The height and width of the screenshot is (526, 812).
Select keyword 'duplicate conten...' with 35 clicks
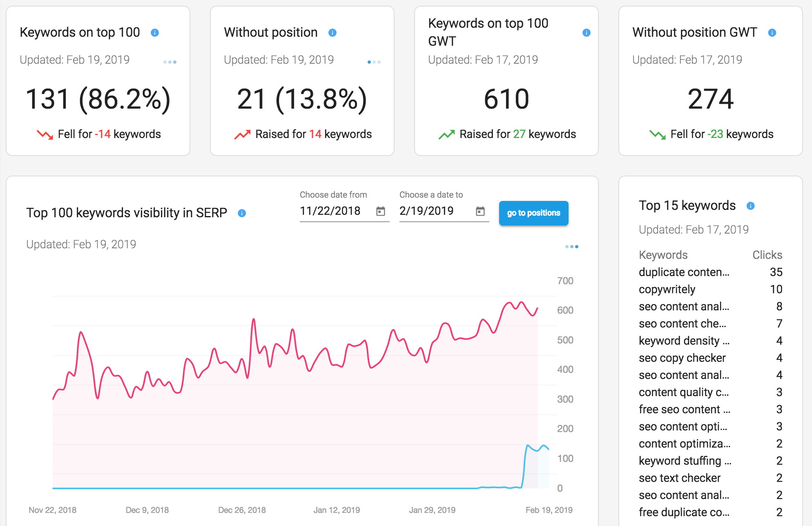tap(711, 272)
